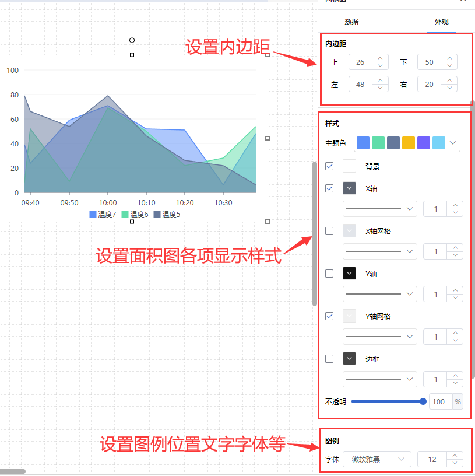
Task: Increase the Y轴网格 line width
Action: pos(455,332)
